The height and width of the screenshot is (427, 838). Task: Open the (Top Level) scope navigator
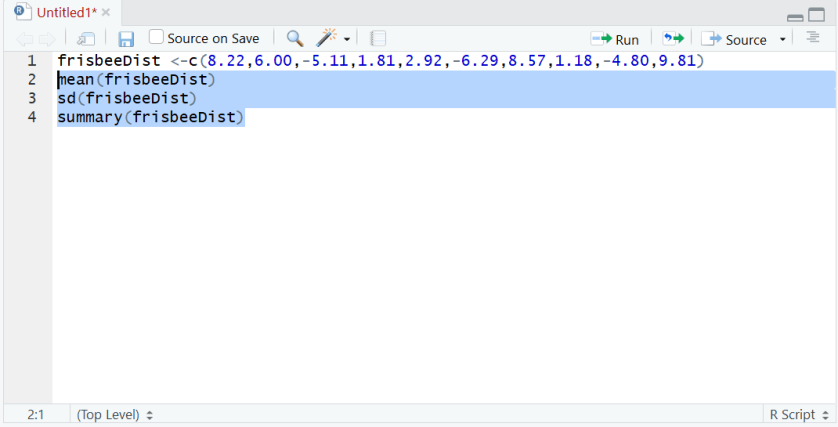(115, 414)
